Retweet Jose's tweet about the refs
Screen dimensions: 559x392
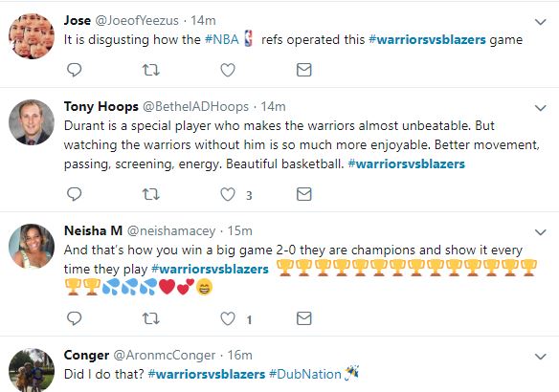[x=151, y=70]
